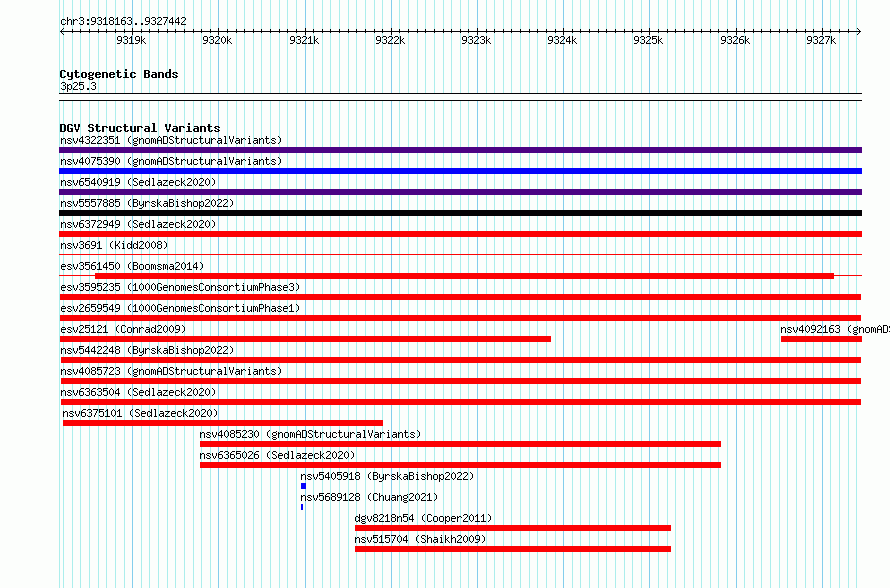The height and width of the screenshot is (588, 890).
Task: Click the black bar under nsv5557885
Action: (460, 213)
